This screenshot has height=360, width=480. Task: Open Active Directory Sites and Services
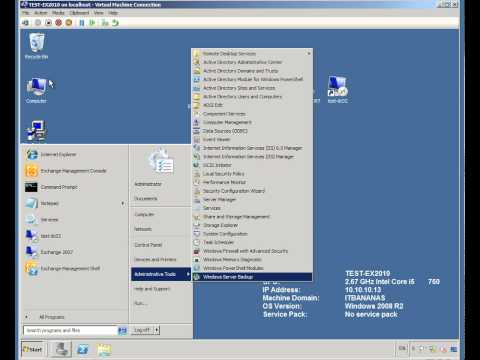tap(252, 88)
